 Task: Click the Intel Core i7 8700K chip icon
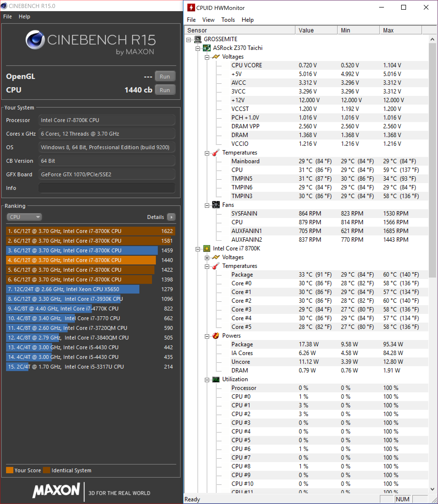pos(207,248)
